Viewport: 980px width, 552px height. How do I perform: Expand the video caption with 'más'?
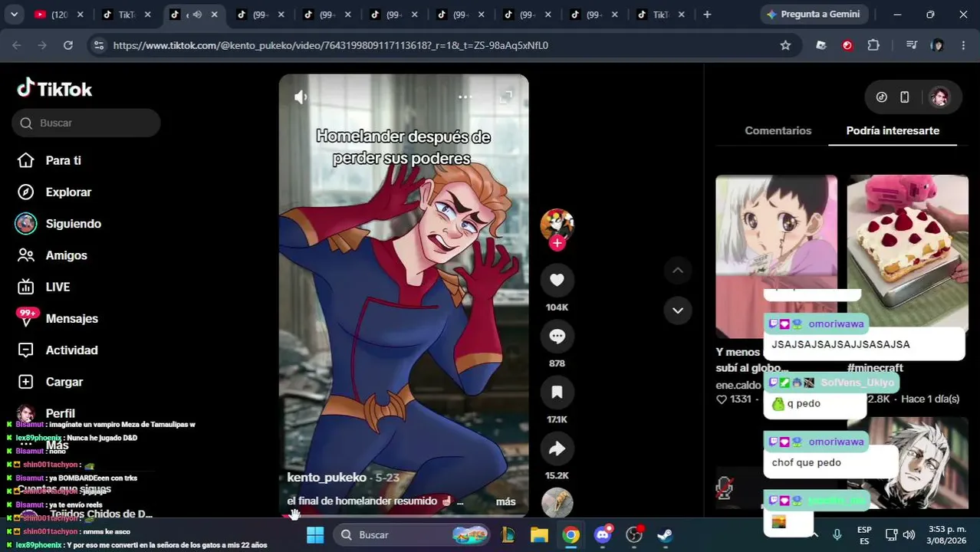[x=506, y=501]
